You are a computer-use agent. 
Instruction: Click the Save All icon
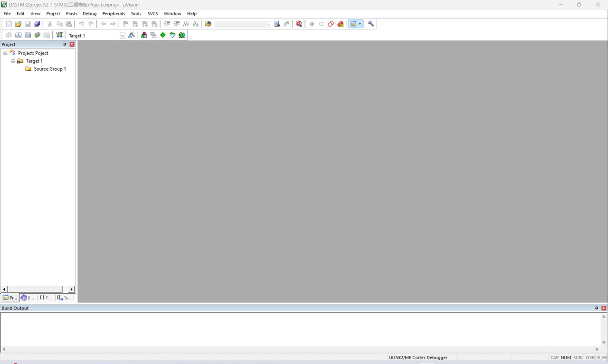[x=37, y=24]
